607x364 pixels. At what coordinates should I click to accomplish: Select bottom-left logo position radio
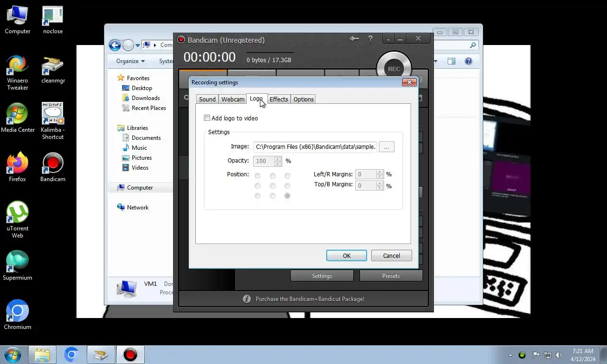pyautogui.click(x=258, y=196)
